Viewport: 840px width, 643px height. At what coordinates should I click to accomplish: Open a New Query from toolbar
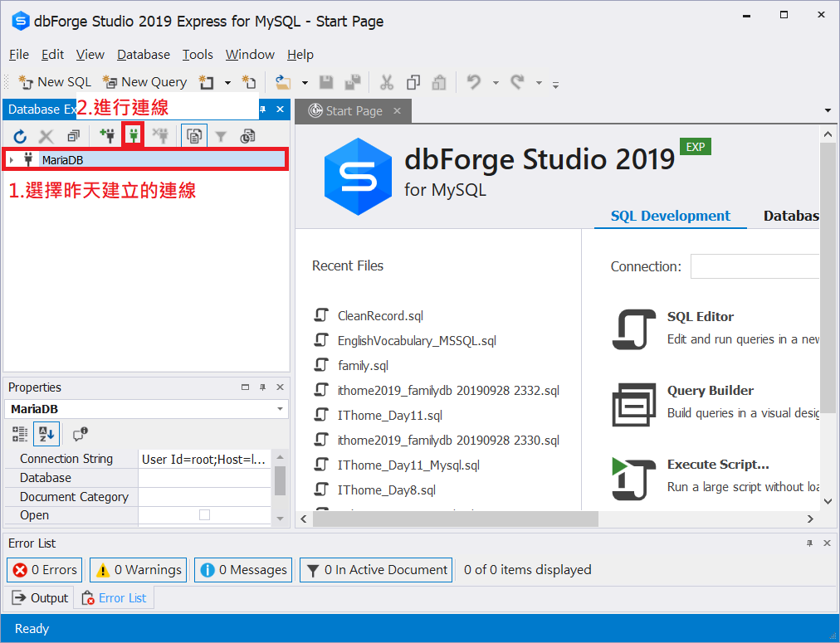pos(144,82)
